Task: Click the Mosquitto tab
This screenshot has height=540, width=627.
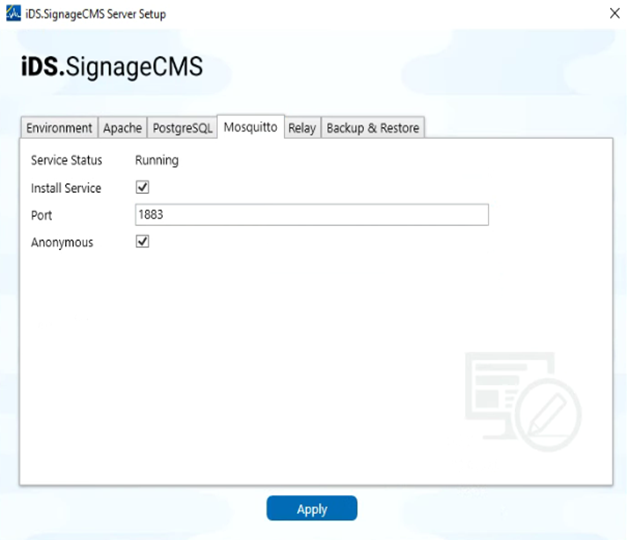Action: 251,127
